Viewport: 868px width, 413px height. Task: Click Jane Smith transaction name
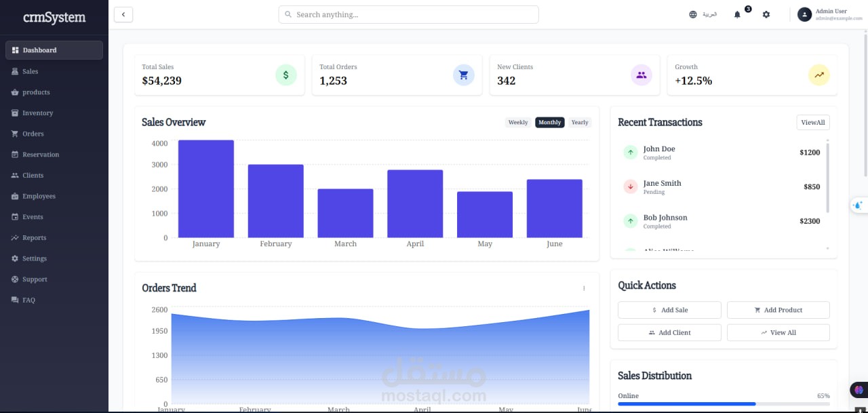coord(663,183)
